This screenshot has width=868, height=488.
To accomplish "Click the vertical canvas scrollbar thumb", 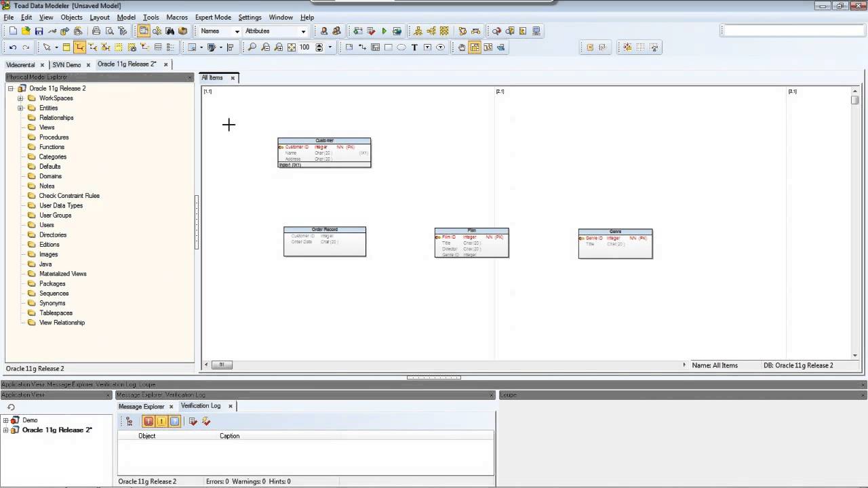I will click(855, 100).
